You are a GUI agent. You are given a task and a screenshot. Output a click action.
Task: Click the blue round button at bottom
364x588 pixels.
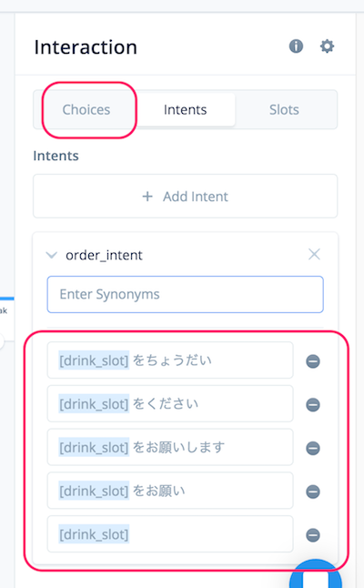(316, 574)
